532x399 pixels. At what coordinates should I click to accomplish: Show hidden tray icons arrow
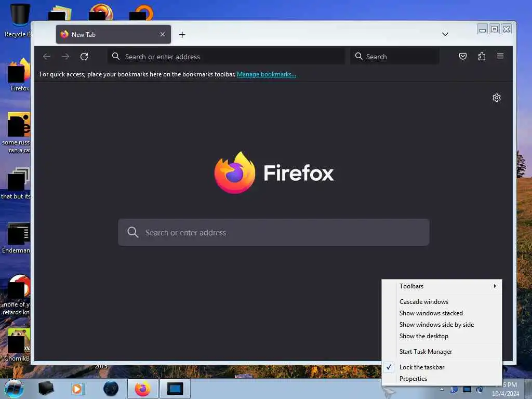click(x=442, y=389)
